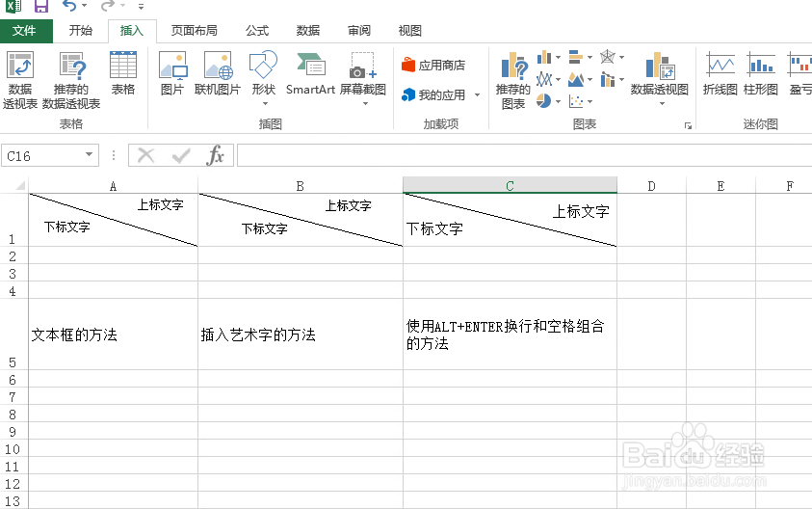Redo the last action
Image resolution: width=812 pixels, height=509 pixels.
click(x=107, y=6)
